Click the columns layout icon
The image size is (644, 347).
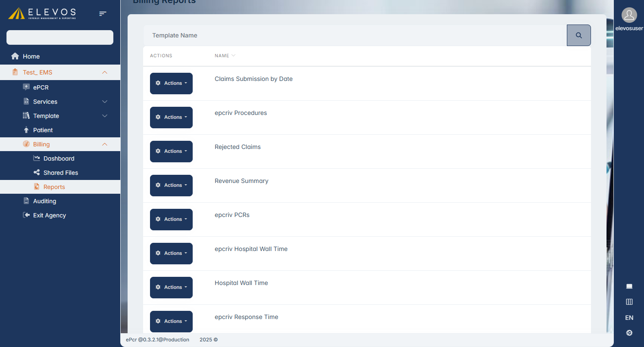point(629,302)
